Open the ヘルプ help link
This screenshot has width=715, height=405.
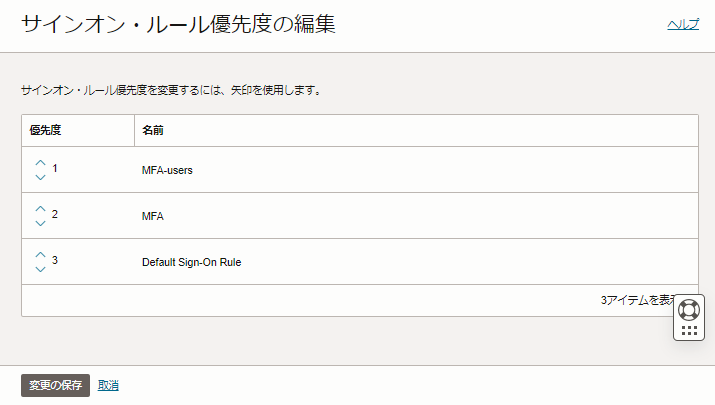[x=683, y=25]
